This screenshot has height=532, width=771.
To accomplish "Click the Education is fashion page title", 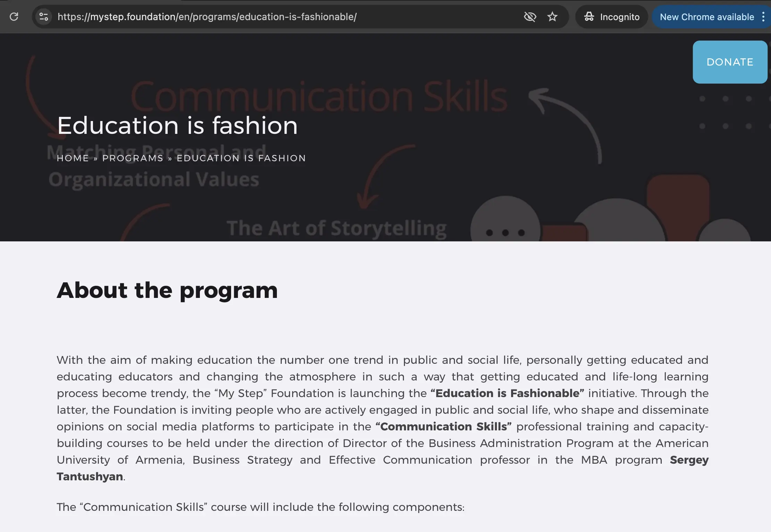I will [x=177, y=126].
